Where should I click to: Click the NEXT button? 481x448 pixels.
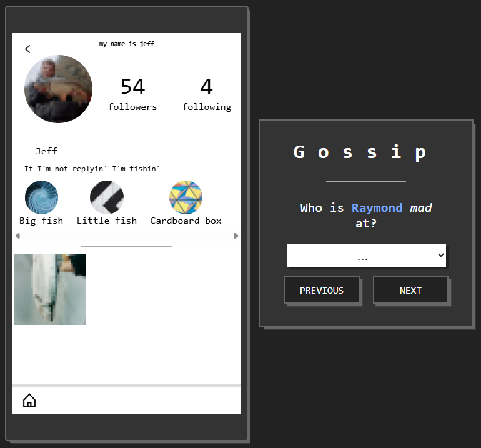click(410, 291)
